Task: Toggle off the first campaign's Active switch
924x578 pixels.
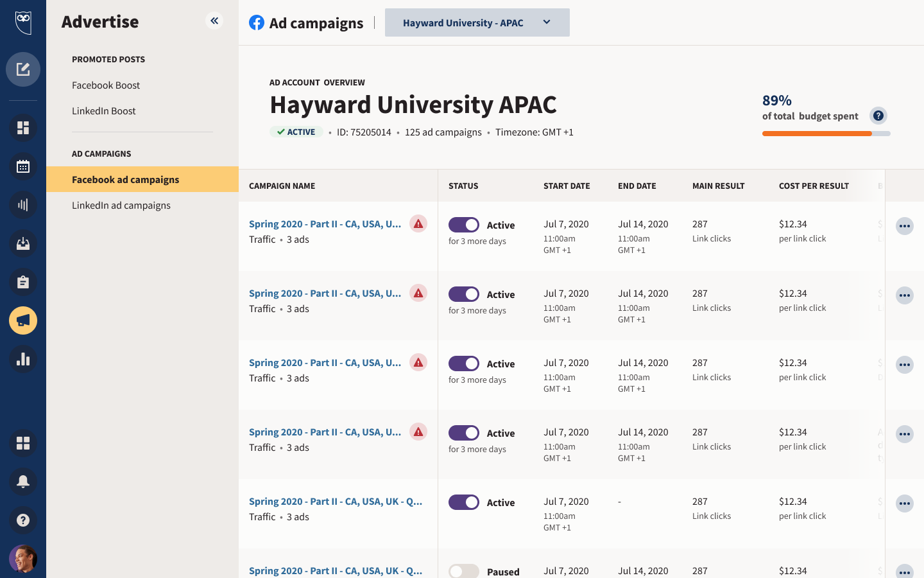Action: point(463,225)
